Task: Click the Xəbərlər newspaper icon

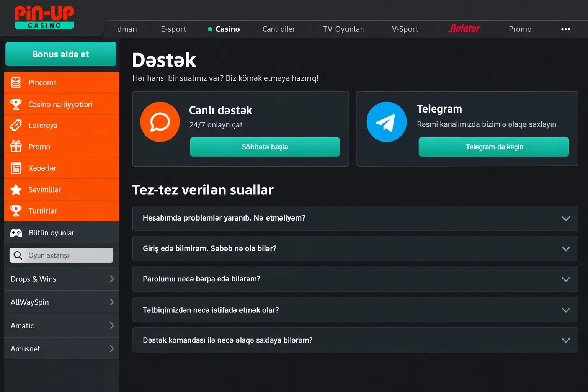Action: (16, 168)
